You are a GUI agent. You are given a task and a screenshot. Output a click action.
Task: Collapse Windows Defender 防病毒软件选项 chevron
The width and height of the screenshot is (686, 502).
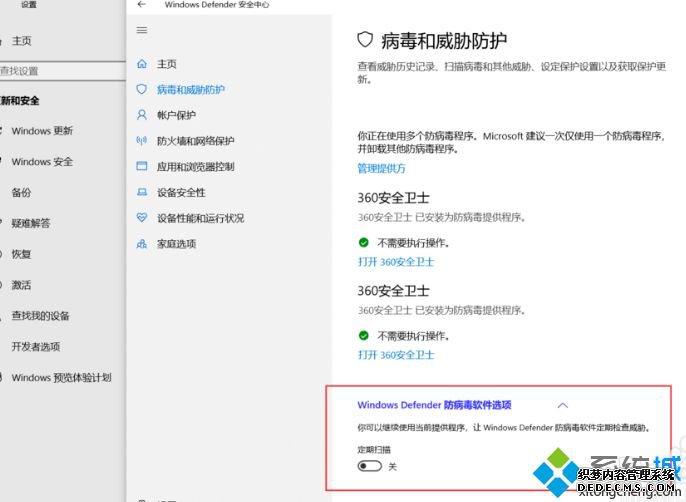click(563, 405)
